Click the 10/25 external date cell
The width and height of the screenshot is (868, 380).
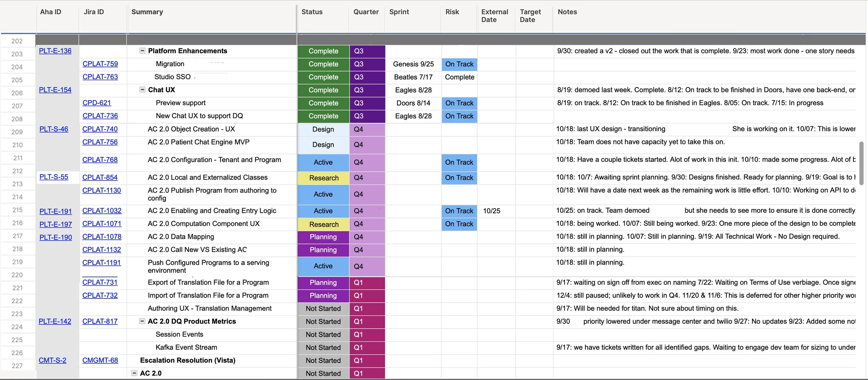coord(492,211)
